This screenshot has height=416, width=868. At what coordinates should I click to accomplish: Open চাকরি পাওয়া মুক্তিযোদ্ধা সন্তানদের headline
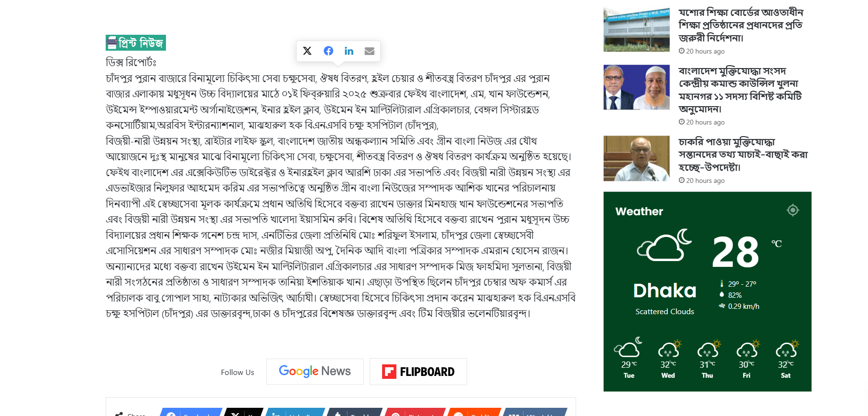(743, 154)
